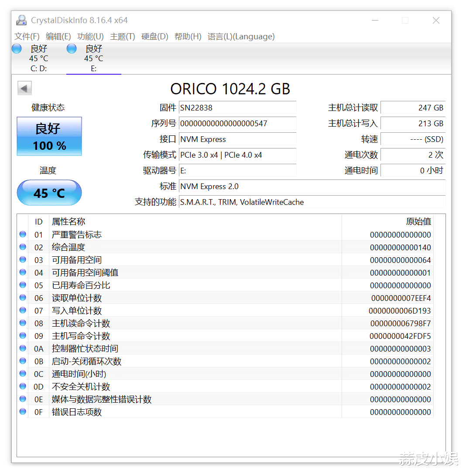This screenshot has width=466, height=476.
Task: Open the 编辑(E) menu
Action: pyautogui.click(x=58, y=36)
